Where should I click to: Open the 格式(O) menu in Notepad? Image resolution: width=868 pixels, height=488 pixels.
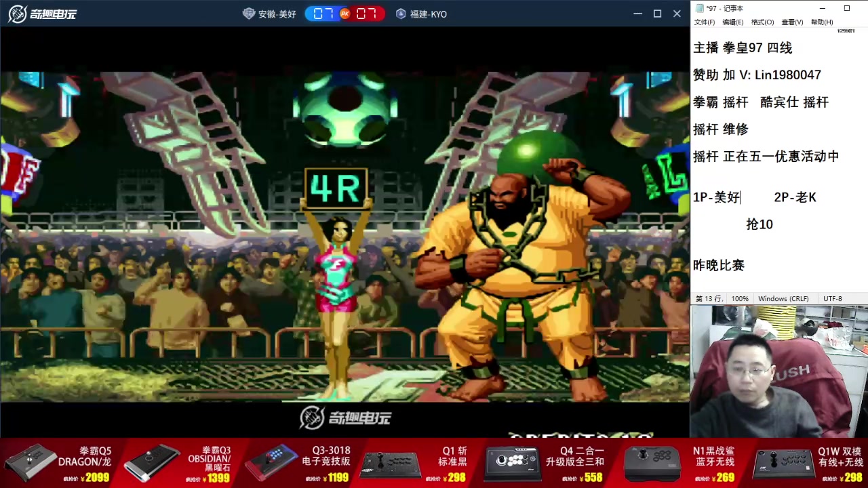pyautogui.click(x=762, y=22)
